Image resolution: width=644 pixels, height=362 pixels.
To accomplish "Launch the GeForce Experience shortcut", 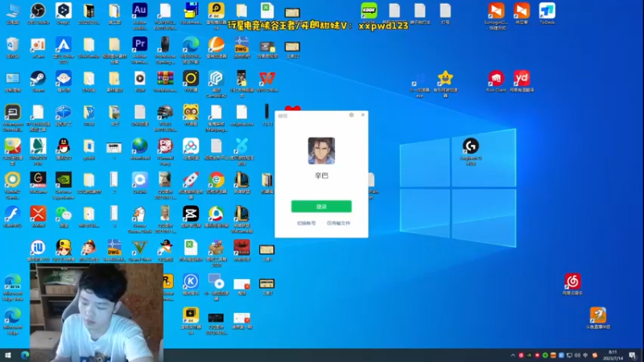I will [64, 179].
